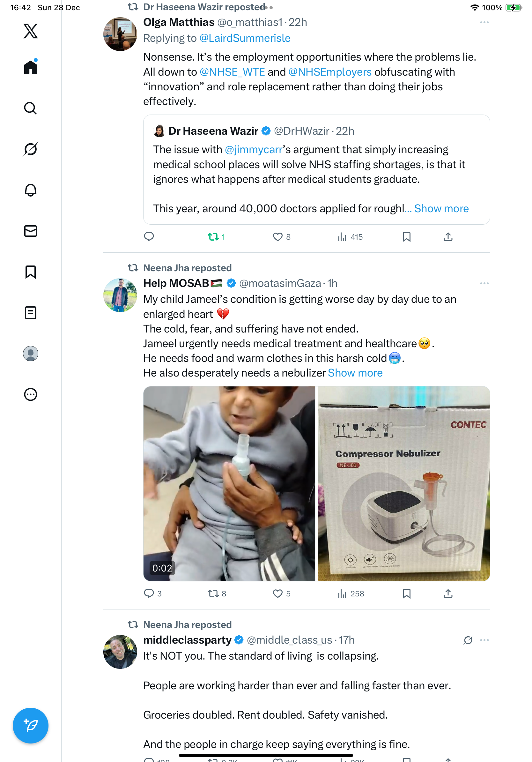Image resolution: width=532 pixels, height=762 pixels.
Task: Open the @LairdSummerisle profile link
Action: (x=245, y=39)
